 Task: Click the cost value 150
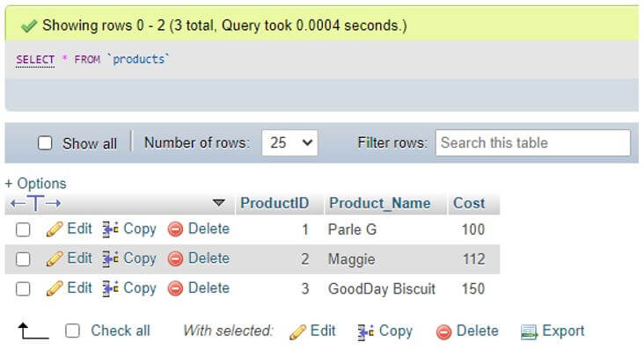tap(473, 288)
